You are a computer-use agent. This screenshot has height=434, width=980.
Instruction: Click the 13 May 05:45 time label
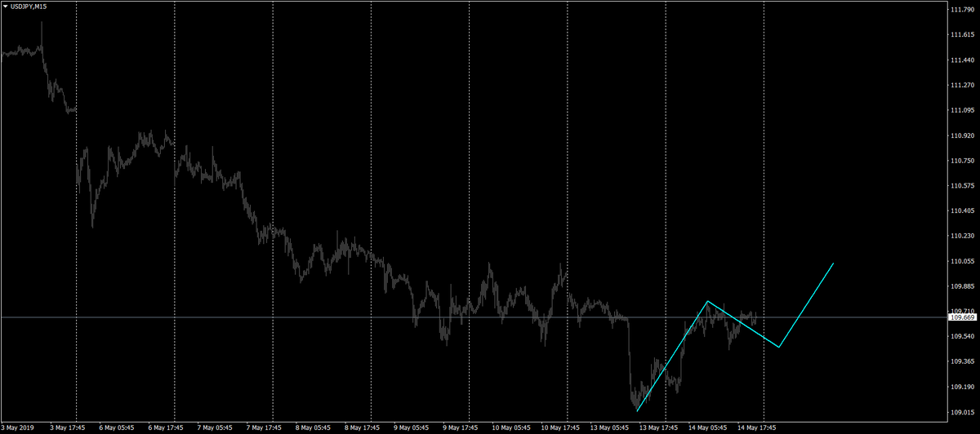pos(611,426)
